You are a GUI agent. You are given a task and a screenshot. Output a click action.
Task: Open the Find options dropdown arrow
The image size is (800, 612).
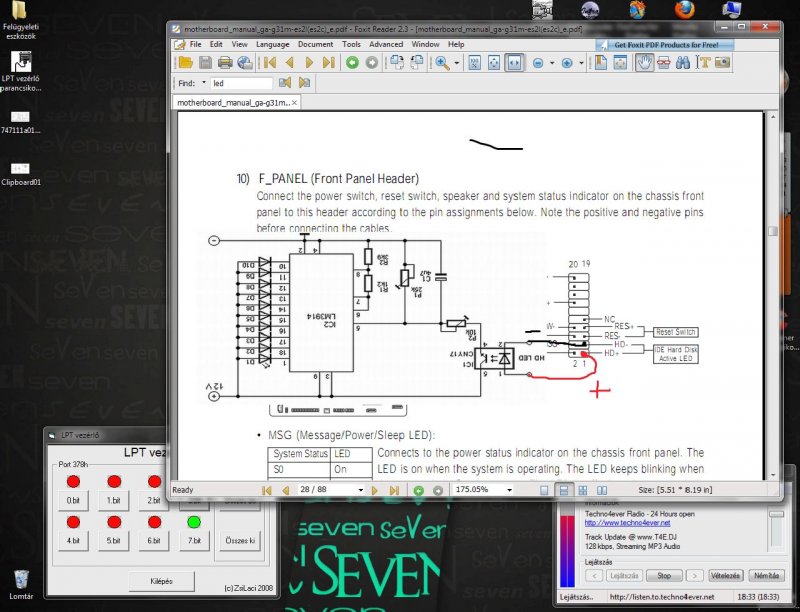tap(204, 82)
